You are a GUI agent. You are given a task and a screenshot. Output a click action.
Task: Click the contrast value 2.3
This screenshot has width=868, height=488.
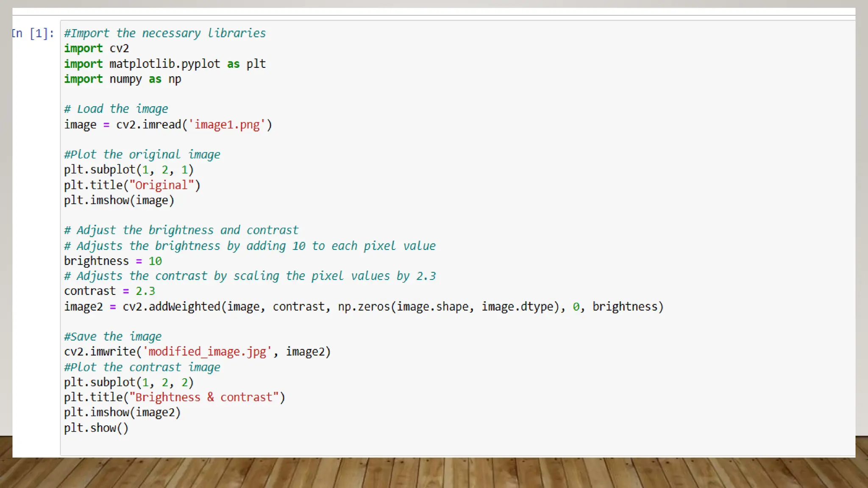(x=145, y=291)
